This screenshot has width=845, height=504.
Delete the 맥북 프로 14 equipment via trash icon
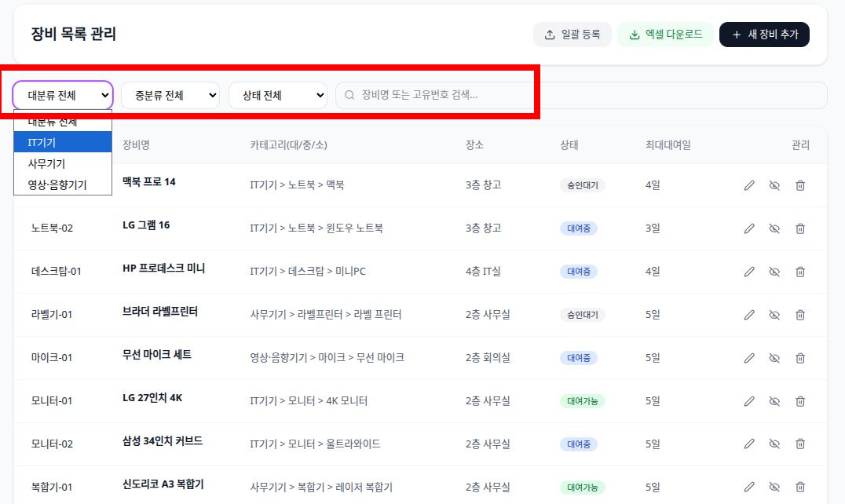pyautogui.click(x=800, y=185)
